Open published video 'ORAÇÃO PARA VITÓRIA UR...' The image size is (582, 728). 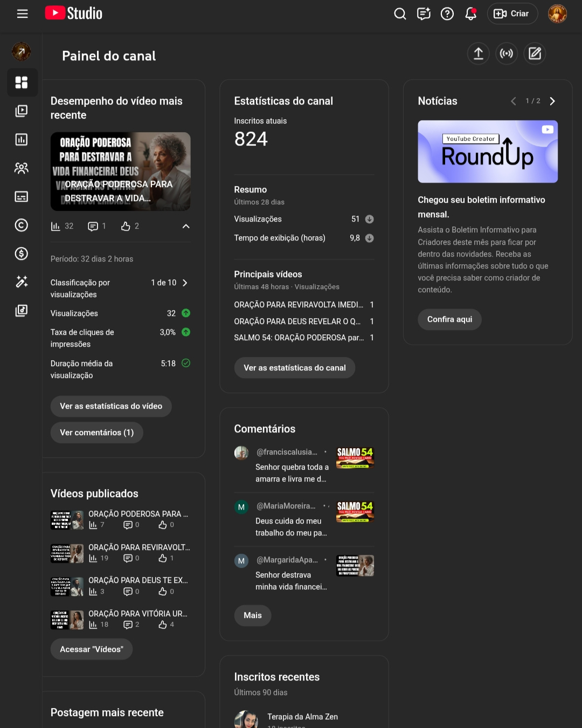(138, 614)
